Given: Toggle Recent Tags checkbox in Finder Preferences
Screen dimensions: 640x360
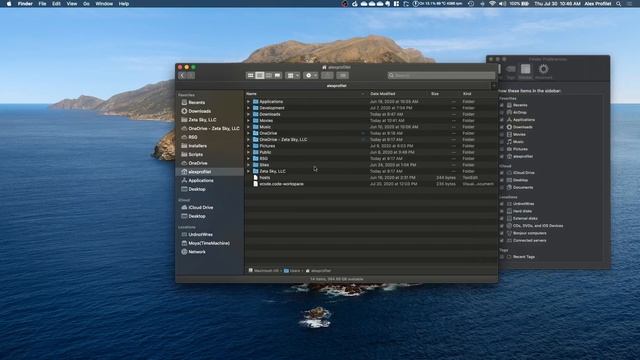Looking at the screenshot, I should click(502, 257).
